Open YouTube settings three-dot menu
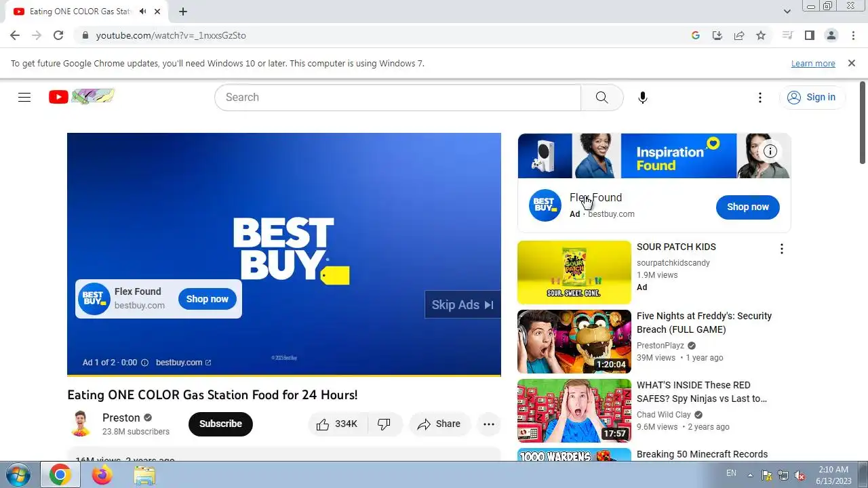Viewport: 868px width, 488px height. point(760,97)
